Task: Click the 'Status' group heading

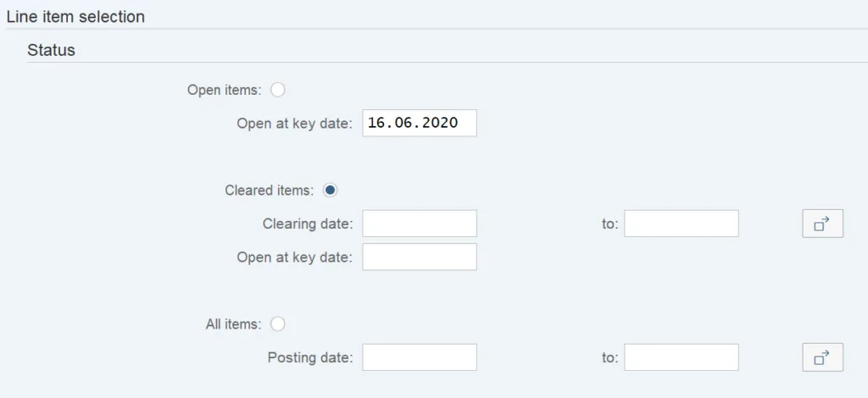Action: point(51,51)
